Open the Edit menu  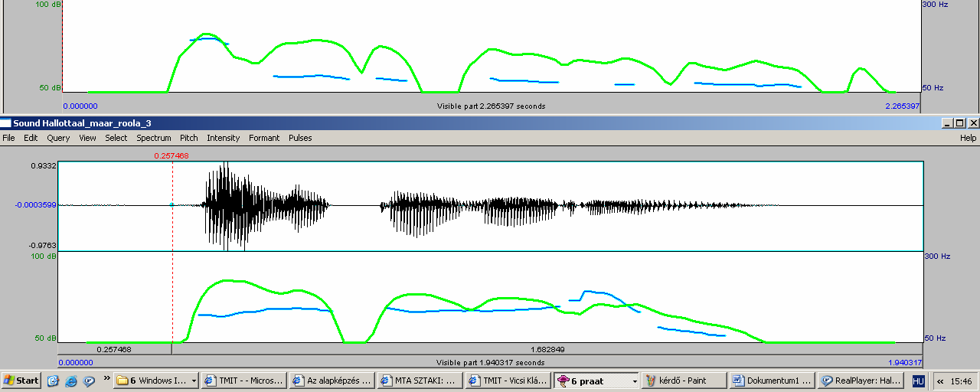pyautogui.click(x=31, y=138)
